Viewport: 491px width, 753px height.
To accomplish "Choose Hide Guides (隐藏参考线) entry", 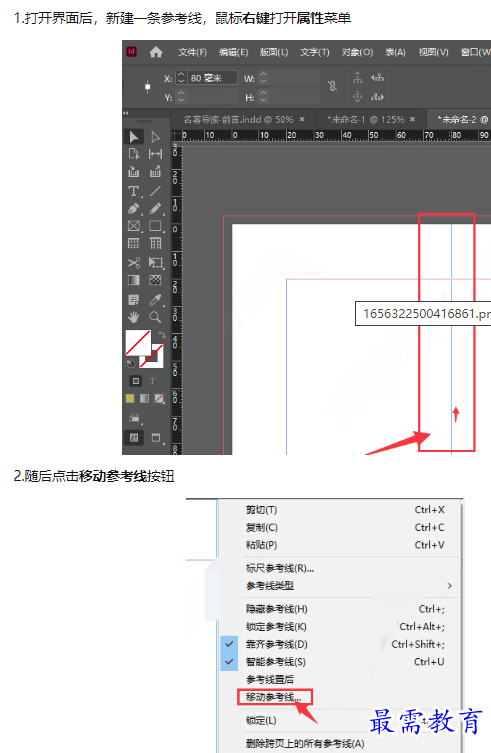I will tap(340, 609).
